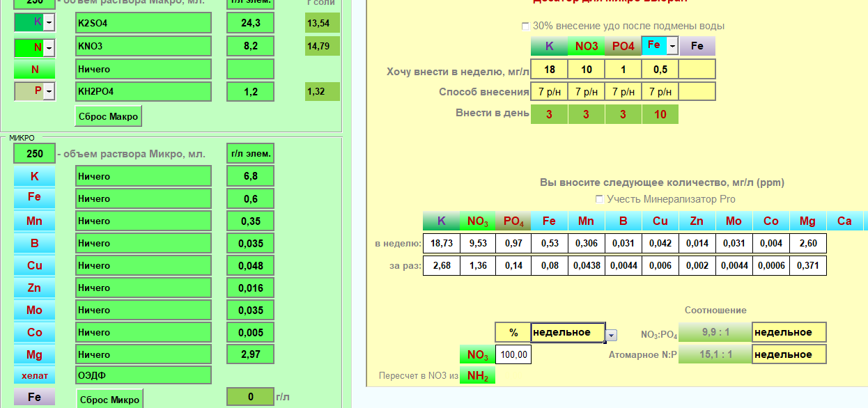Click the NH2 conversion button
Viewport: 868px width, 408px height.
coord(477,376)
